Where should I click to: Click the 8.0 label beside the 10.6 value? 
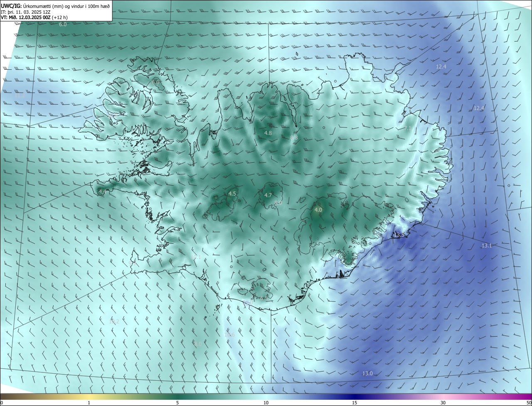coord(198,344)
